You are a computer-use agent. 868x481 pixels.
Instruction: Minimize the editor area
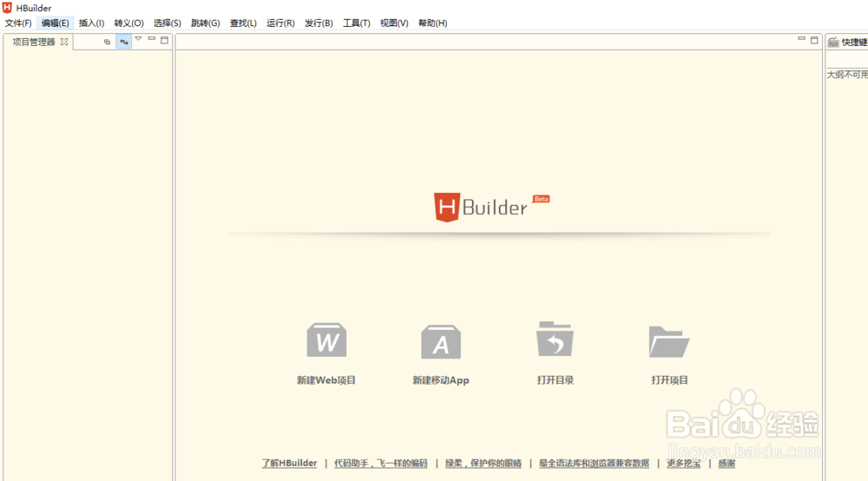coord(801,39)
